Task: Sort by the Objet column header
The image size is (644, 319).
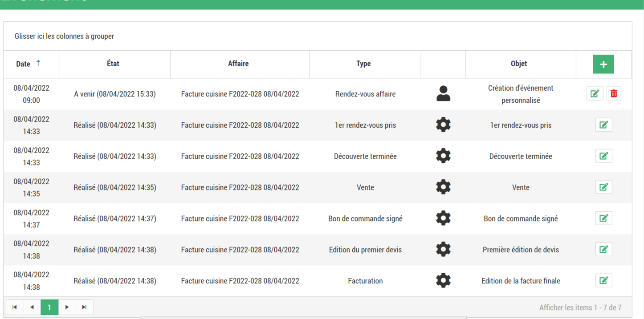Action: [x=519, y=64]
